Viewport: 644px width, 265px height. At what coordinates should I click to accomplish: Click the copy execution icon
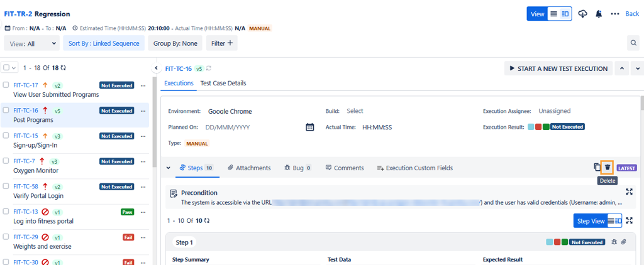pyautogui.click(x=597, y=168)
